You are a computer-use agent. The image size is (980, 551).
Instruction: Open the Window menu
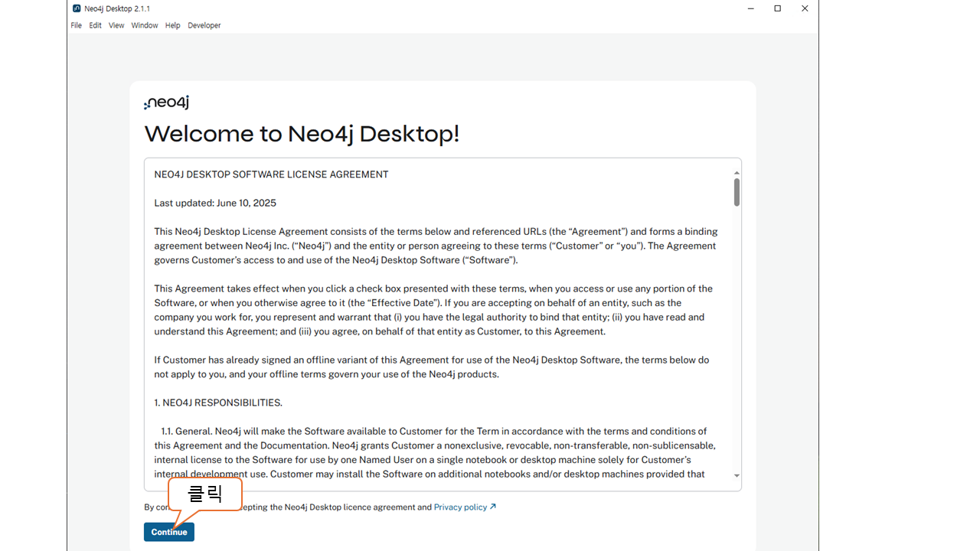(x=144, y=25)
